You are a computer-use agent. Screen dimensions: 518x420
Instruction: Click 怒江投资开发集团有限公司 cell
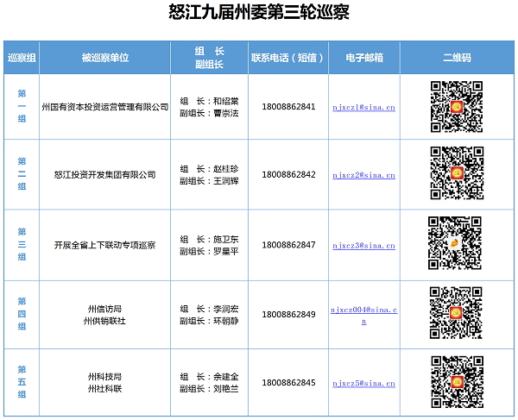(x=105, y=175)
